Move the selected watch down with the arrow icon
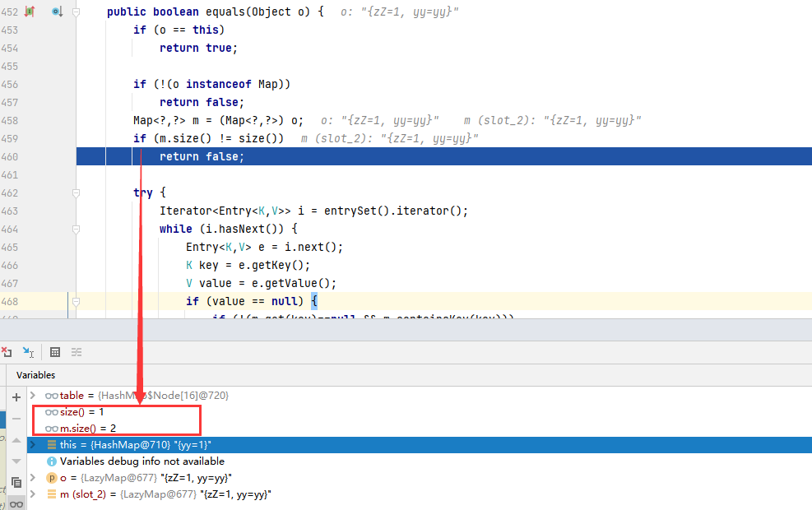The height and width of the screenshot is (510, 812). pyautogui.click(x=16, y=460)
